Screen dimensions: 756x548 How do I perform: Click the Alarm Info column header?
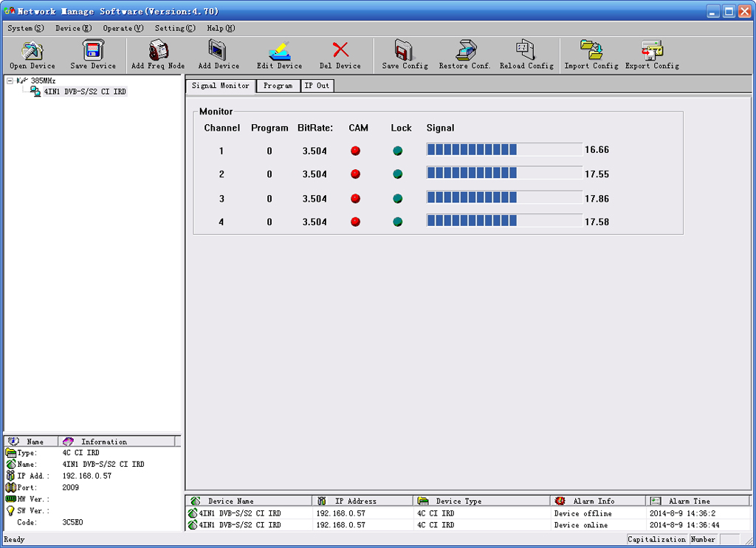(x=597, y=501)
